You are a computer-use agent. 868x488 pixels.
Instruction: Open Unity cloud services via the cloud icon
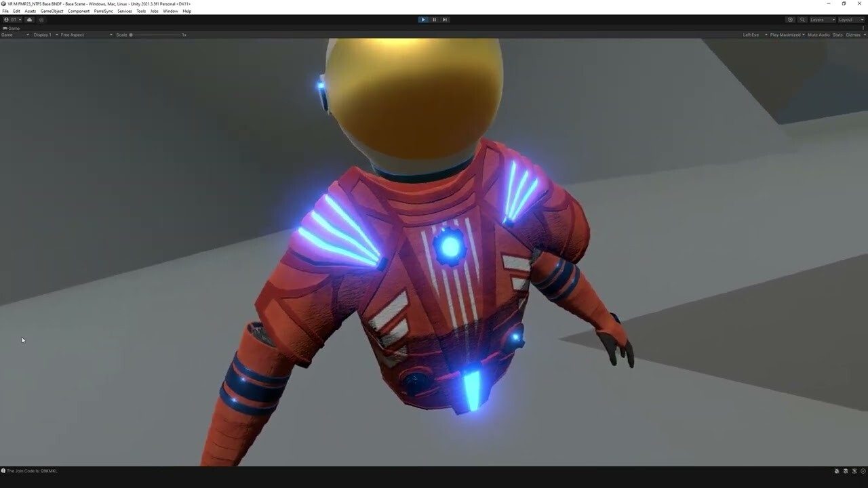29,20
